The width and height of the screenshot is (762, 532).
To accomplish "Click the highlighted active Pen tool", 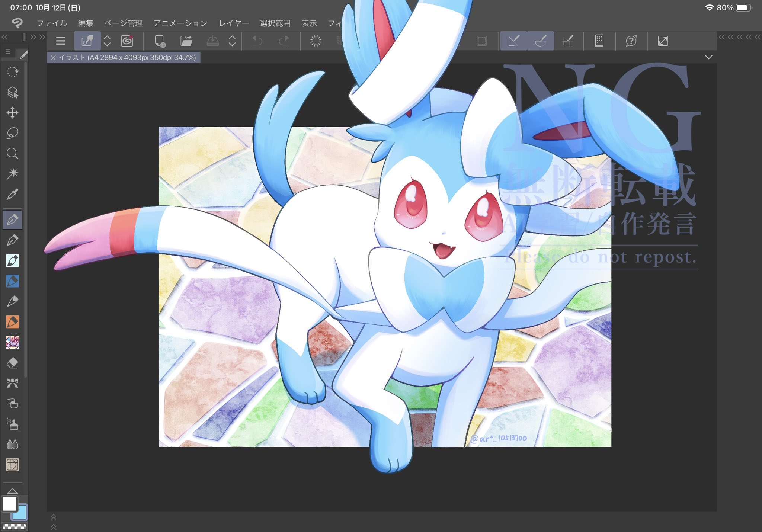I will [12, 220].
